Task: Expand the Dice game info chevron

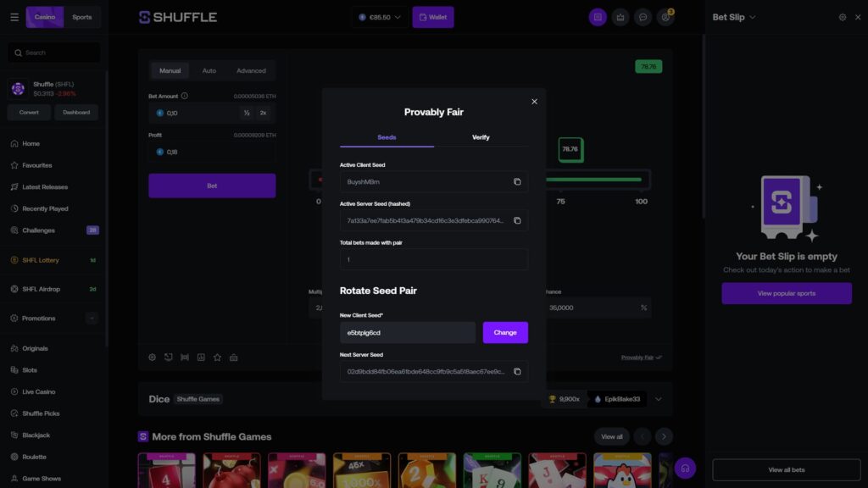Action: coord(658,399)
